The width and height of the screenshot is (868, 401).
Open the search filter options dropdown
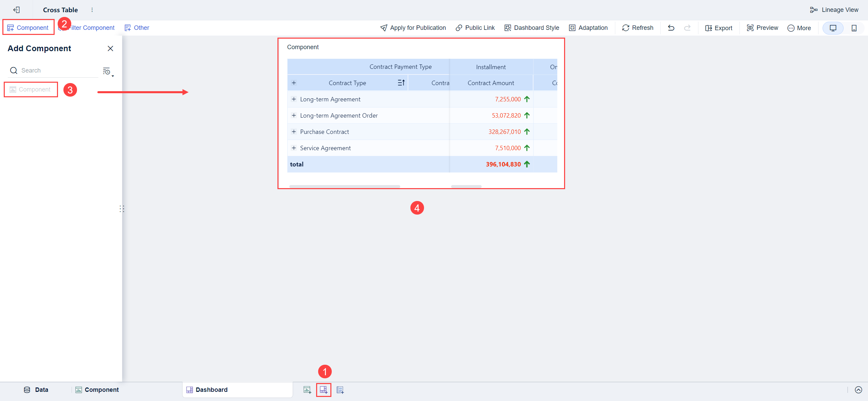pos(108,71)
